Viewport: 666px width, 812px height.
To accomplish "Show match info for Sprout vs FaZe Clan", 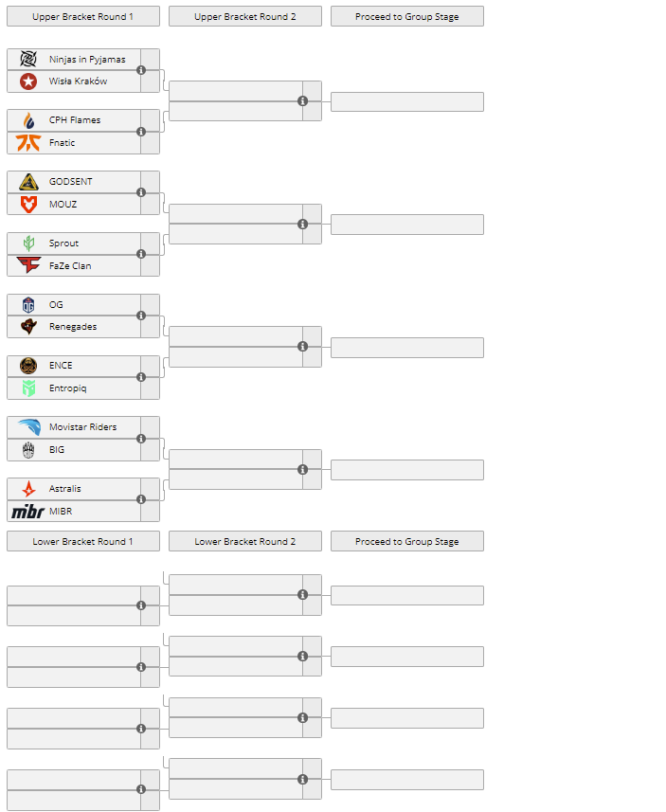I will tap(141, 254).
